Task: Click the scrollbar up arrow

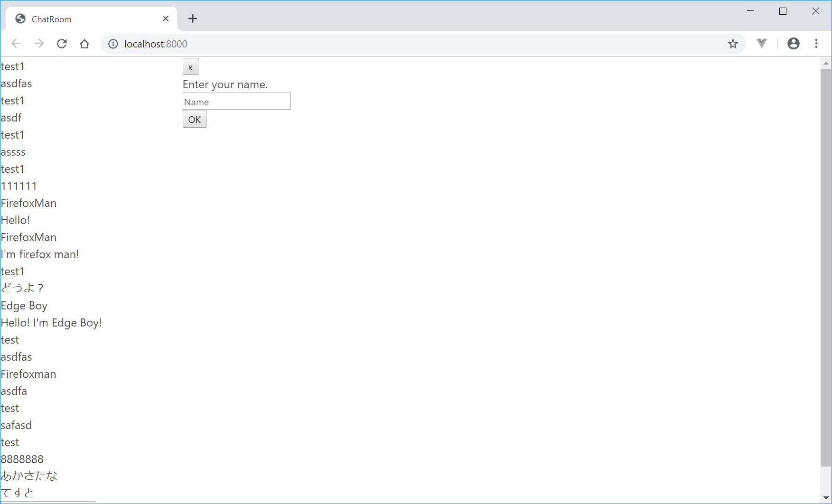Action: tap(826, 63)
